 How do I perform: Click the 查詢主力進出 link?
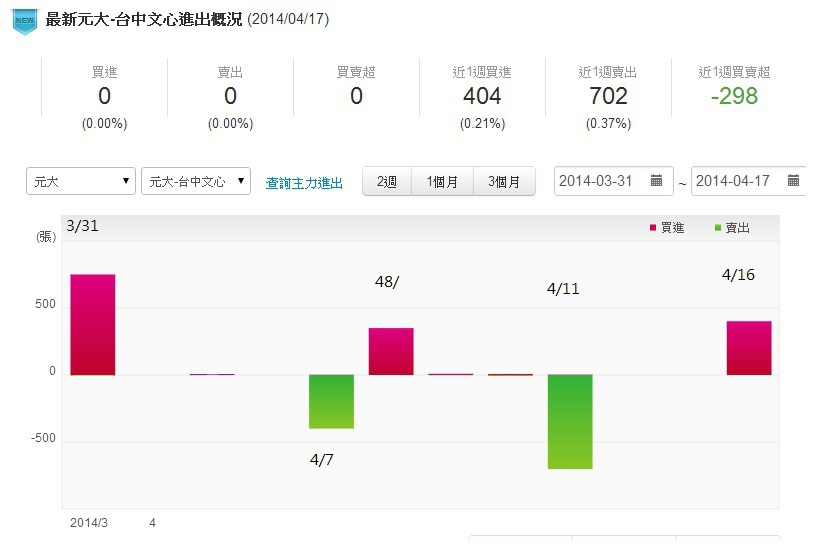(304, 183)
